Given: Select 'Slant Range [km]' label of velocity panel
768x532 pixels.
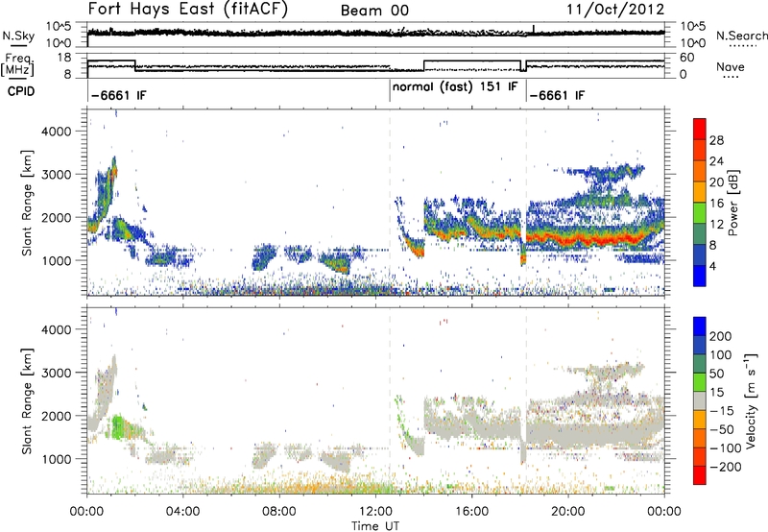Looking at the screenshot, I should pos(27,401).
